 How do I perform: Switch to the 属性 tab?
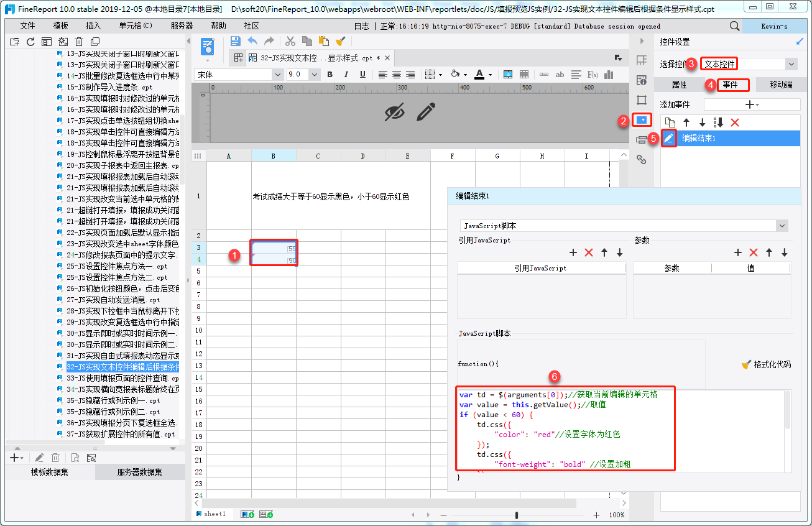(x=679, y=85)
